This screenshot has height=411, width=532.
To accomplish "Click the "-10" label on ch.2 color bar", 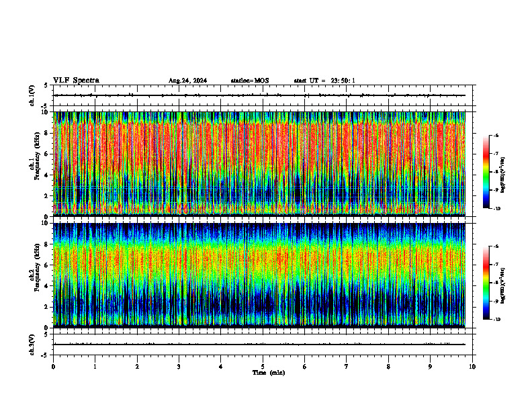I will [497, 320].
